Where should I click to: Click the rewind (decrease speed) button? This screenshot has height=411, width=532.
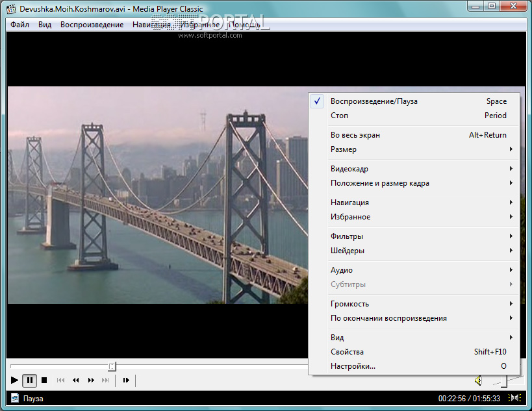click(76, 380)
